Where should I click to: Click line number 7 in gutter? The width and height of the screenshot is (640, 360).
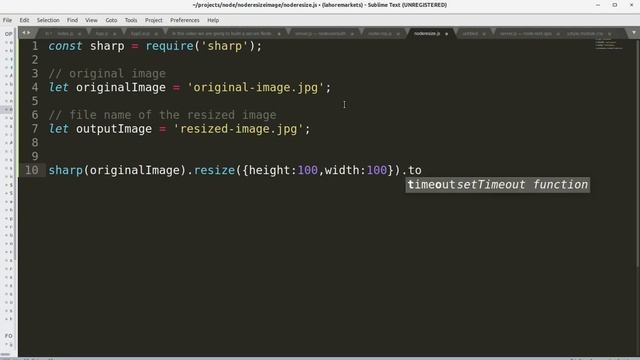35,129
